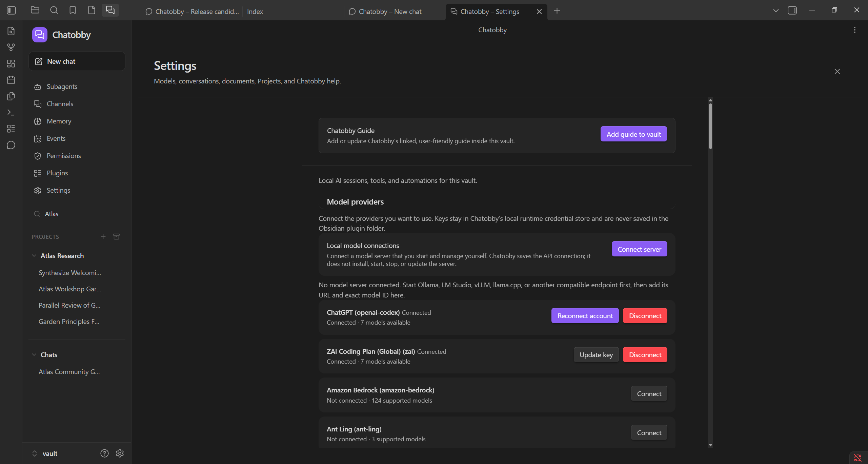
Task: Expand the tab list dropdown chevron
Action: pyautogui.click(x=776, y=11)
